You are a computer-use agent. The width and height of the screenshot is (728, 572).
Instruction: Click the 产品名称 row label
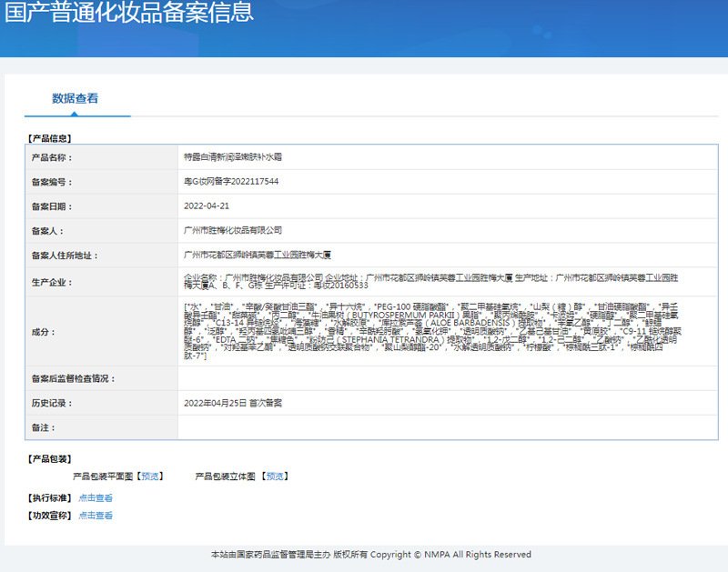[52, 157]
